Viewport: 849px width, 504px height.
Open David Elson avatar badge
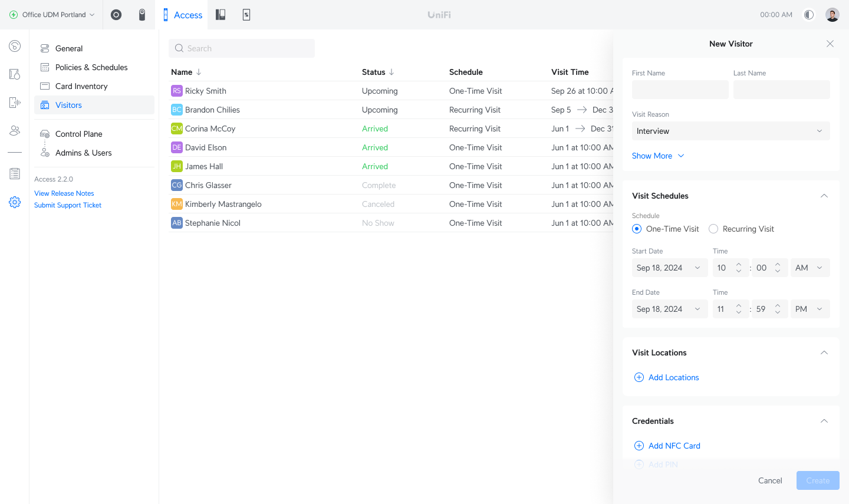point(177,147)
